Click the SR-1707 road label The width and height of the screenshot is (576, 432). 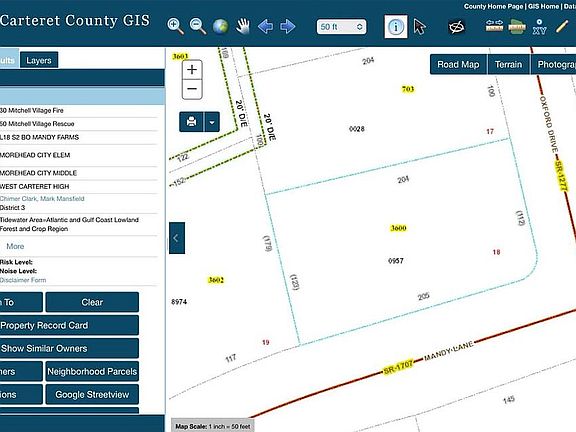[398, 367]
